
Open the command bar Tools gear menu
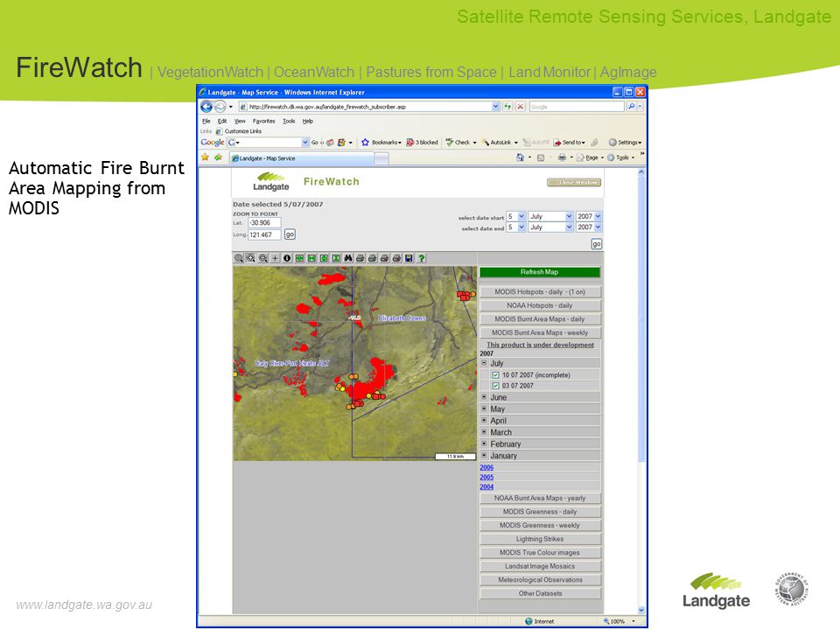(x=619, y=157)
